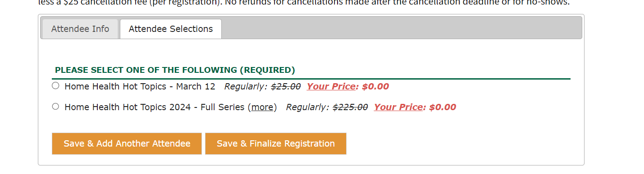Click the empty gray area of the tab bar
This screenshot has width=644, height=174.
pyautogui.click(x=401, y=28)
